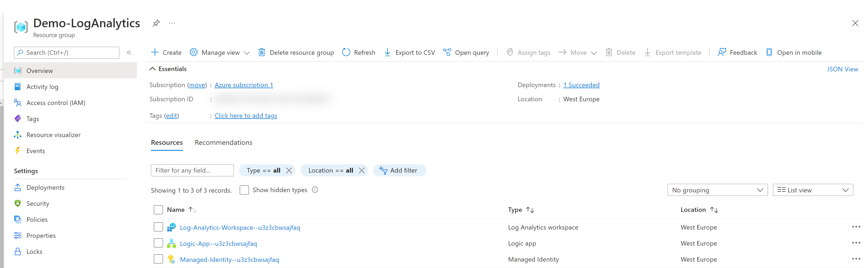Click the Filter for any field input

(x=192, y=170)
